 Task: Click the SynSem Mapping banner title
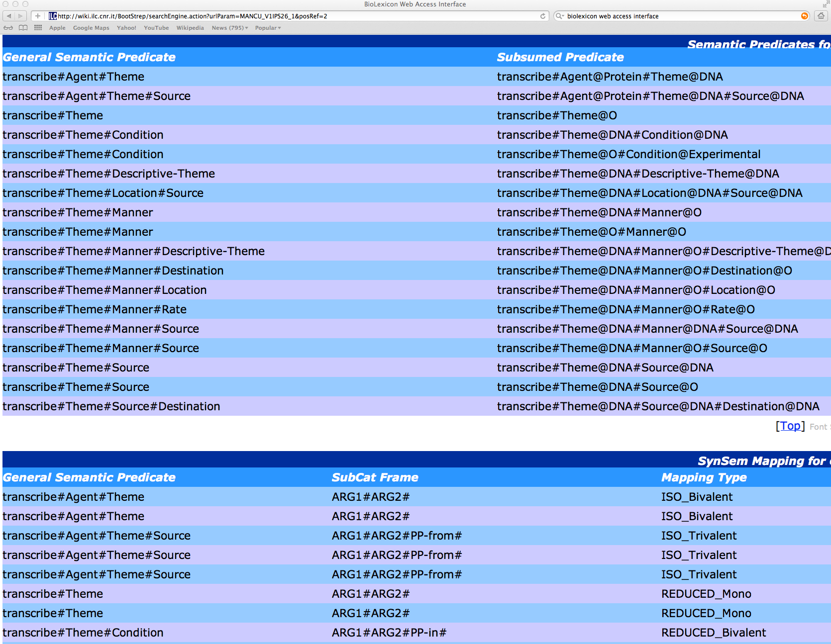point(763,461)
